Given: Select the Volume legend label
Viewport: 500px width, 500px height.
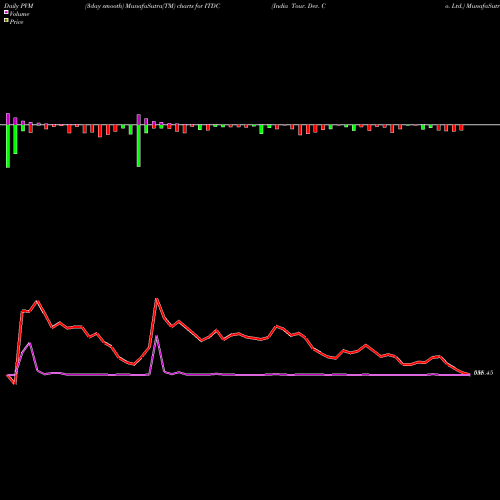Looking at the screenshot, I should point(19,14).
